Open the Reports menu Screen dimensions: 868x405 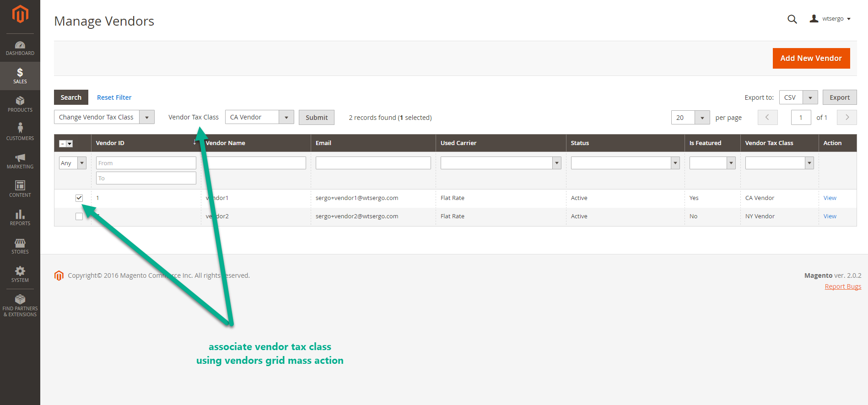(20, 218)
